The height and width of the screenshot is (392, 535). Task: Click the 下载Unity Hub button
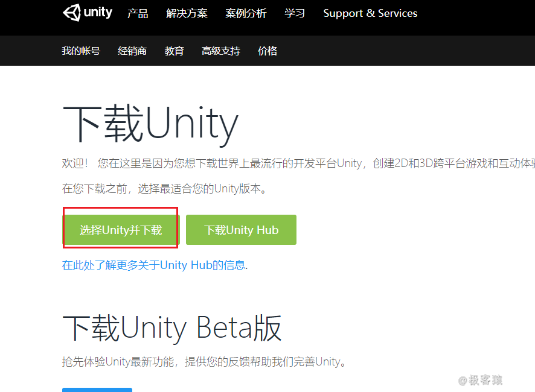click(241, 230)
